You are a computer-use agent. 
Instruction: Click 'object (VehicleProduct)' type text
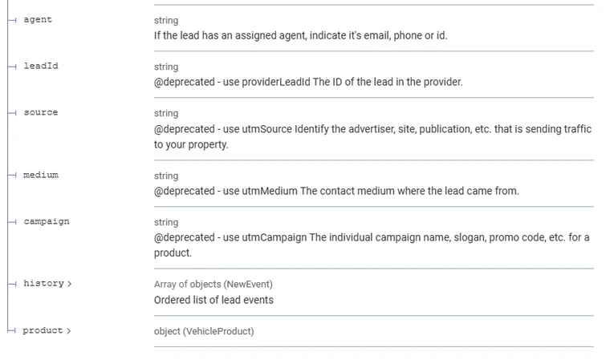click(204, 331)
